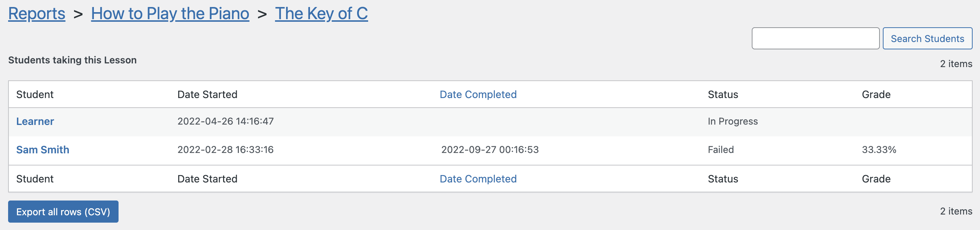Click the Failed status for Sam Smith
This screenshot has width=980, height=230.
720,150
